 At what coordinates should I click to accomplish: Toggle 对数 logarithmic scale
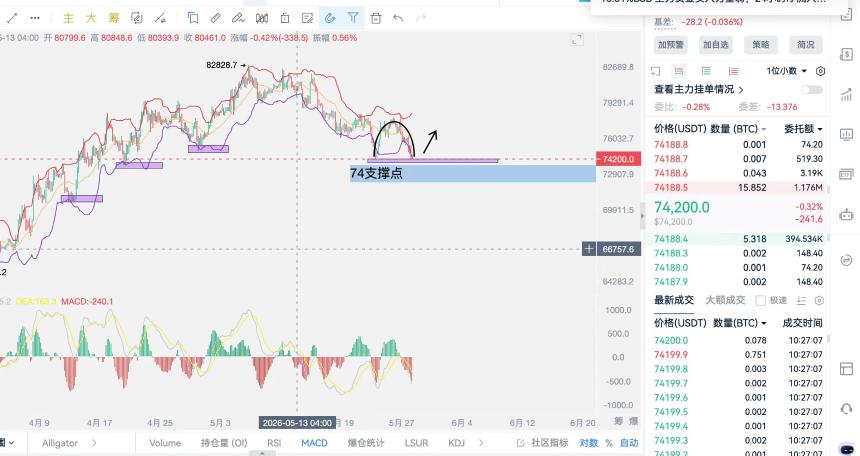[x=589, y=443]
